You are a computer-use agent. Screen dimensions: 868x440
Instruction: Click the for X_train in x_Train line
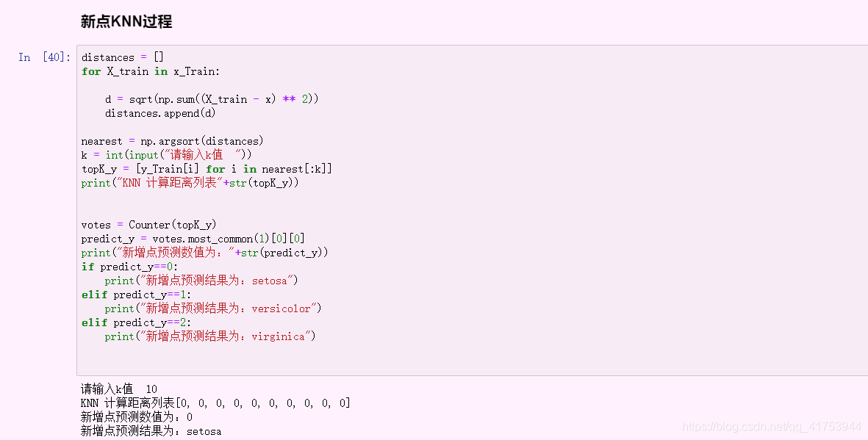(151, 71)
